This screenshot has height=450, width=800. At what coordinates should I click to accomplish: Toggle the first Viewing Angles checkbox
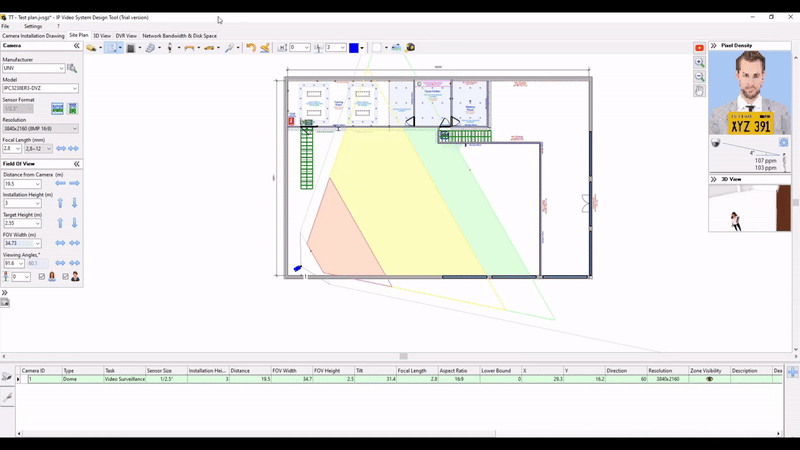pyautogui.click(x=42, y=276)
